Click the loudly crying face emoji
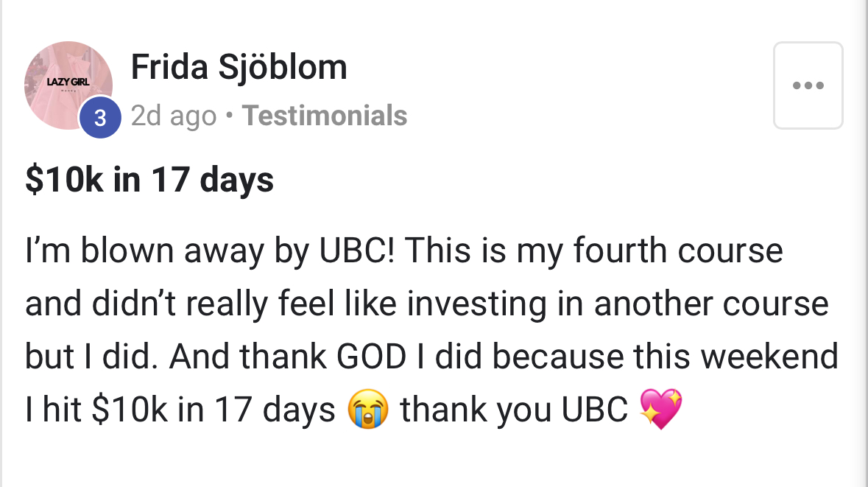 point(367,410)
